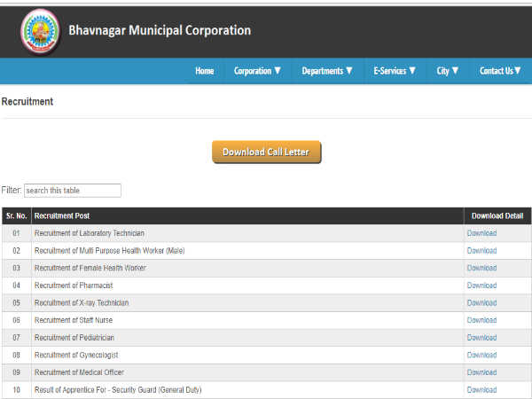
Task: Sort by the Sr. No. column header
Action: click(16, 215)
